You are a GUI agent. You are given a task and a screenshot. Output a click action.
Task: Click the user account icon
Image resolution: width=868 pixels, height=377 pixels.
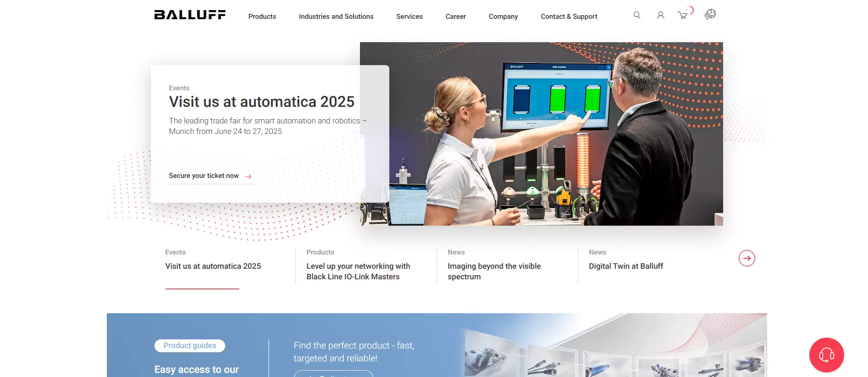click(x=661, y=15)
